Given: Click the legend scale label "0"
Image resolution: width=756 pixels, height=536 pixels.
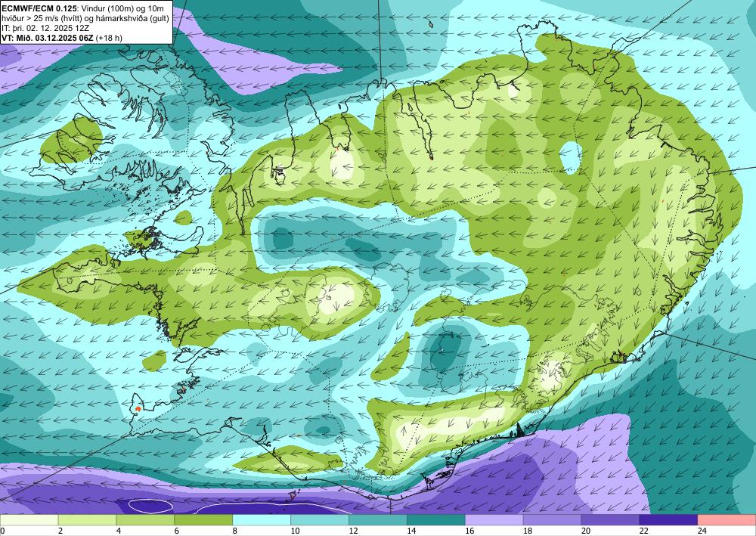Looking at the screenshot, I should tap(2, 531).
